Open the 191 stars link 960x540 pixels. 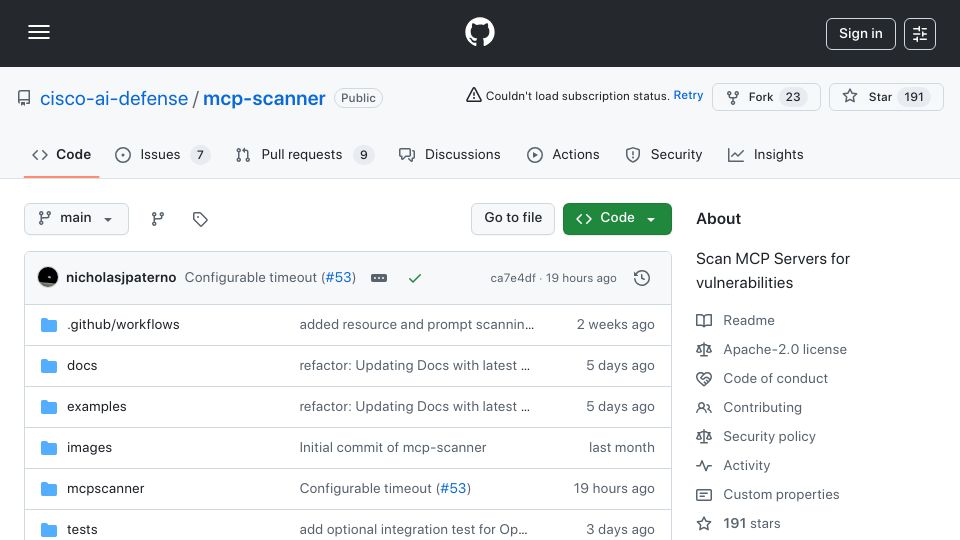point(752,523)
